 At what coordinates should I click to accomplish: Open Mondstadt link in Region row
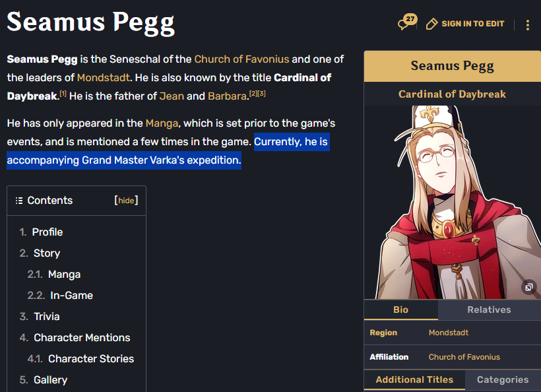click(449, 333)
